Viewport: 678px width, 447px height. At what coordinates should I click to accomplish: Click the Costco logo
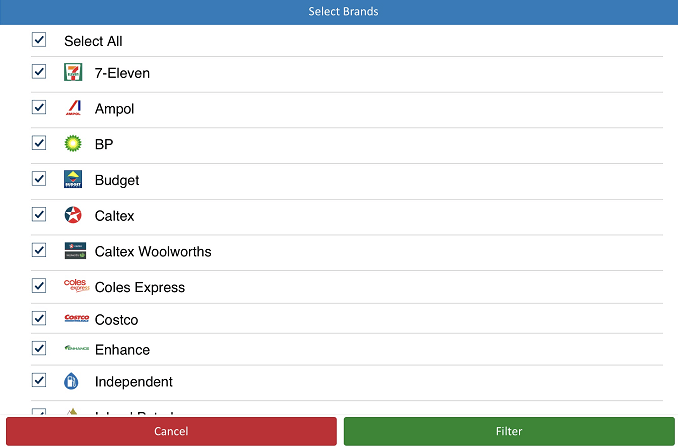click(77, 318)
